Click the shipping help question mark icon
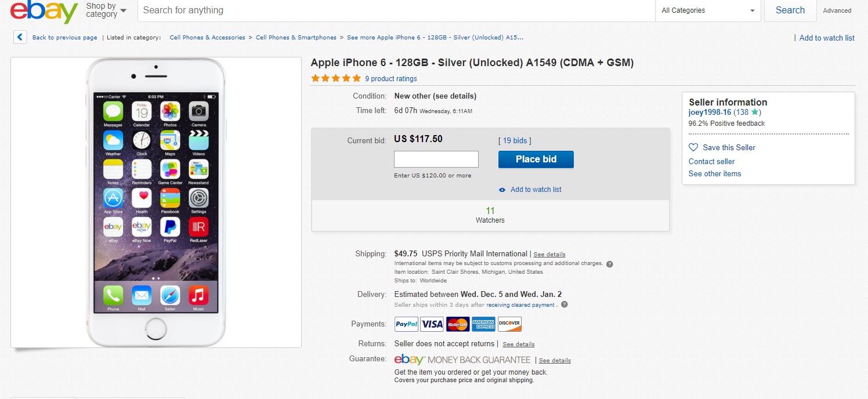This screenshot has height=399, width=868. [610, 264]
